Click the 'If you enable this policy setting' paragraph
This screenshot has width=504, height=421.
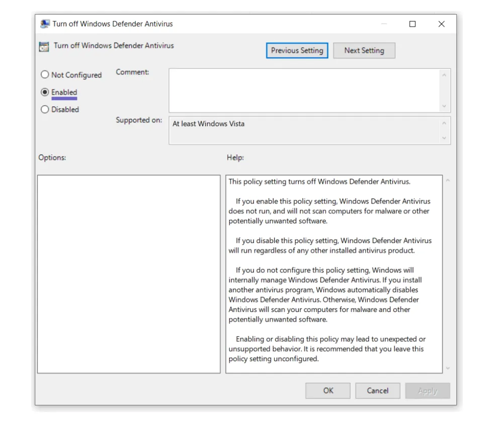[x=329, y=211]
